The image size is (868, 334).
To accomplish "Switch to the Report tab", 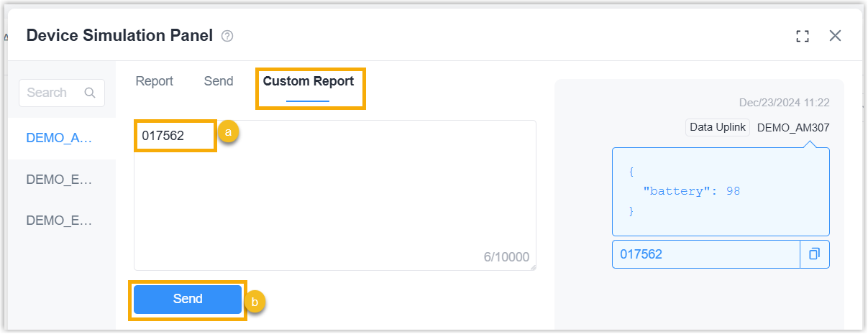I will pos(154,81).
